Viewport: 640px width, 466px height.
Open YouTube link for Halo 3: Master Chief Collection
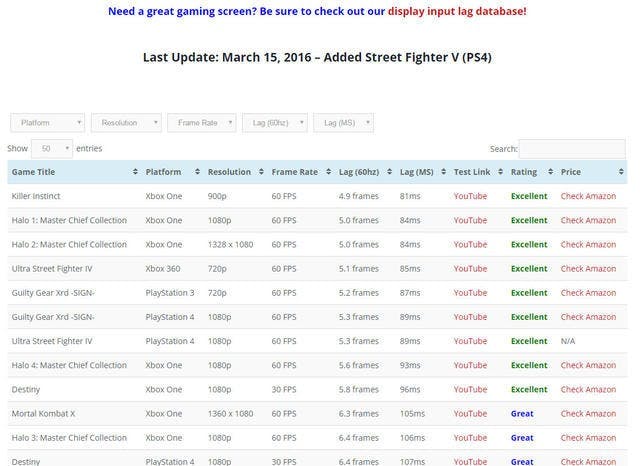[470, 437]
